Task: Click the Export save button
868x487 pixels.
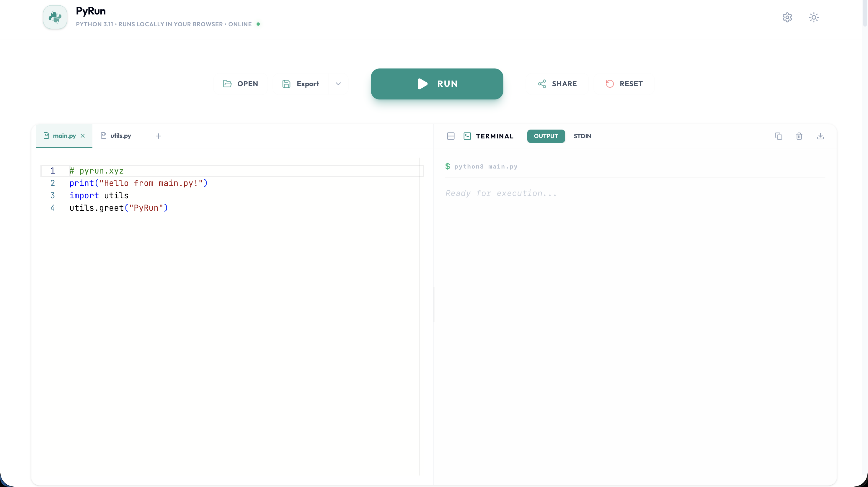Action: [301, 84]
